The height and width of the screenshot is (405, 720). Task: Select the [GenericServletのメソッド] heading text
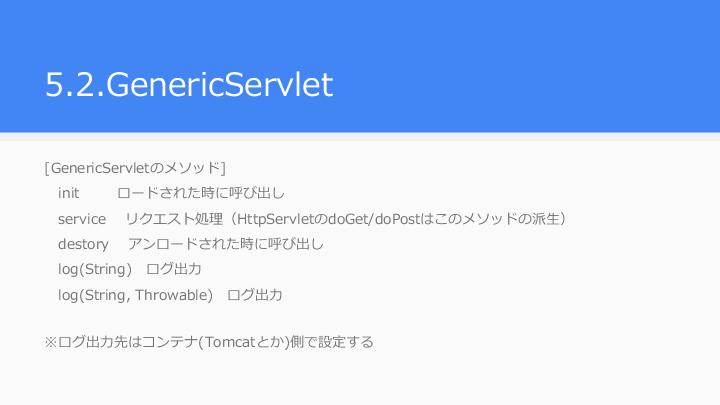click(135, 168)
